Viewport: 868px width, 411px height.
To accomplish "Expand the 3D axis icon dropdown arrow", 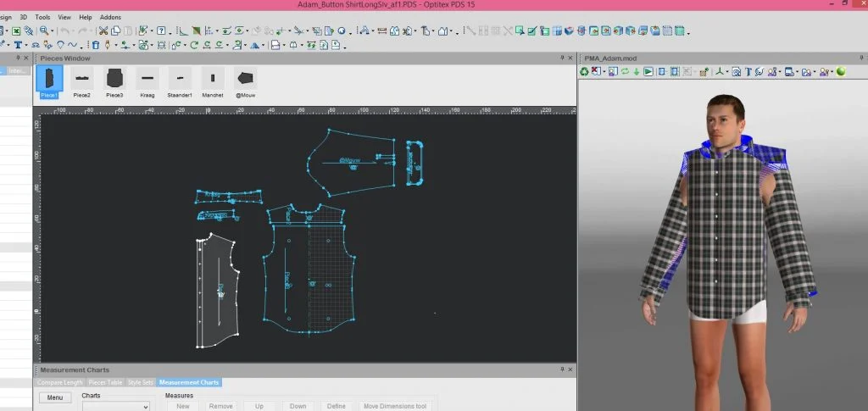I will point(727,72).
